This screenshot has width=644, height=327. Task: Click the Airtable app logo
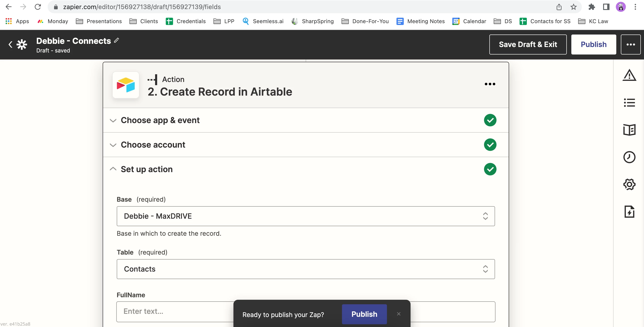[126, 85]
